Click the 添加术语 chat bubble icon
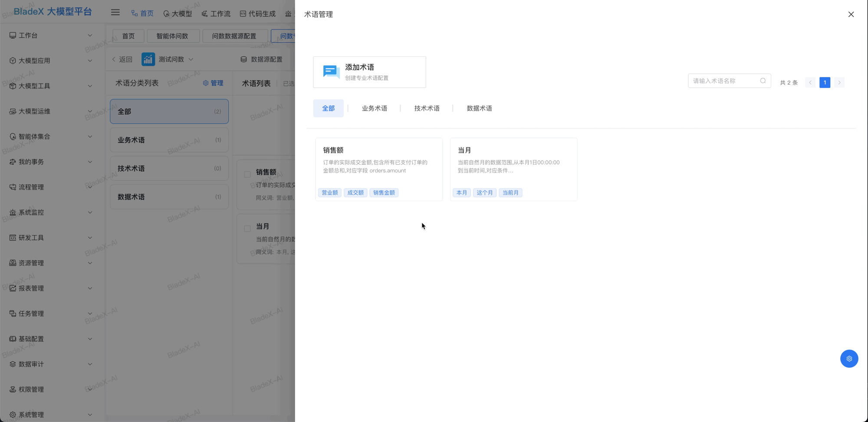 click(x=331, y=72)
